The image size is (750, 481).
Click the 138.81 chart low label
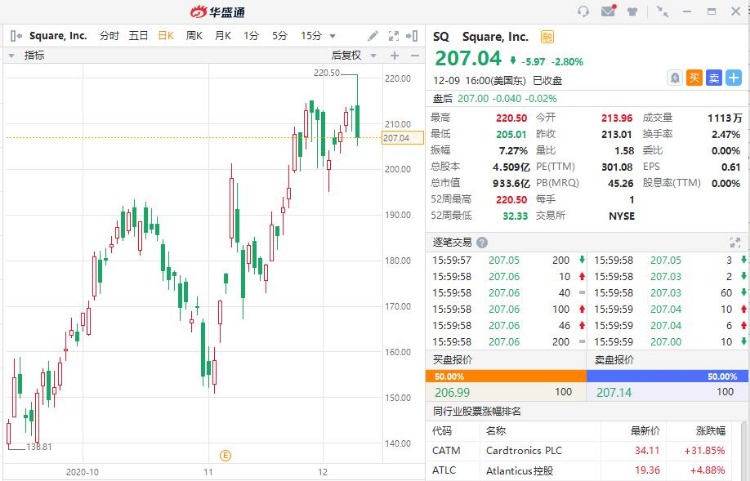click(x=39, y=447)
